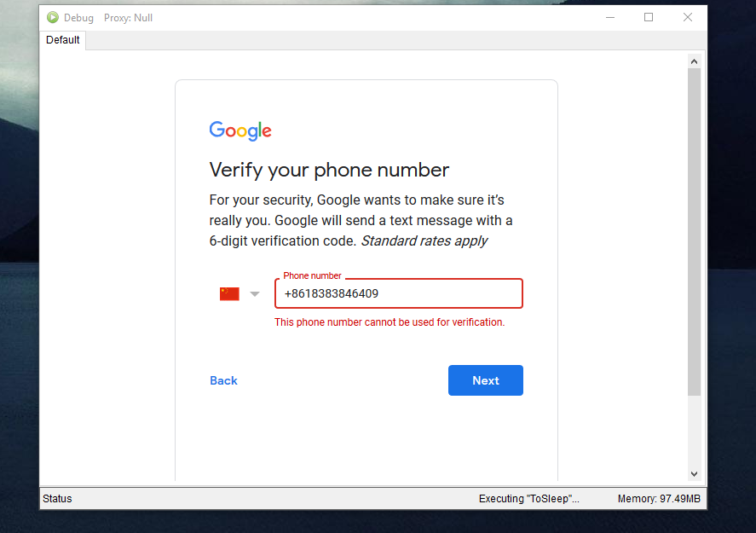The image size is (756, 533).
Task: Click the Memory usage indicator
Action: click(x=659, y=499)
